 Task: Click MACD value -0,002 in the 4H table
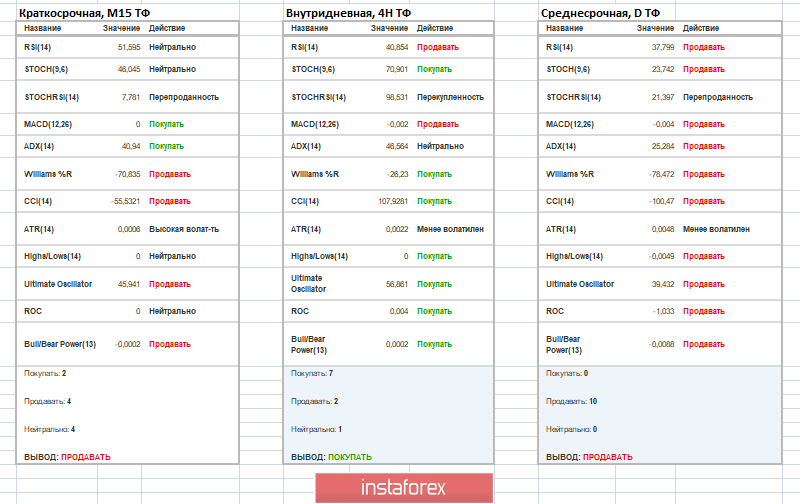(x=397, y=124)
